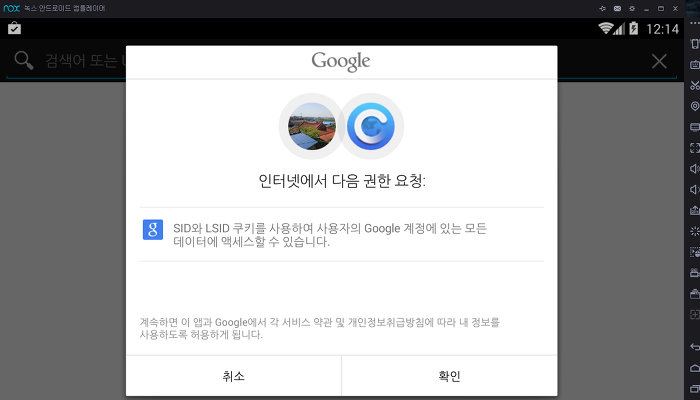Open keyboard control mapping sidebar icon
The width and height of the screenshot is (700, 400).
coord(695,65)
